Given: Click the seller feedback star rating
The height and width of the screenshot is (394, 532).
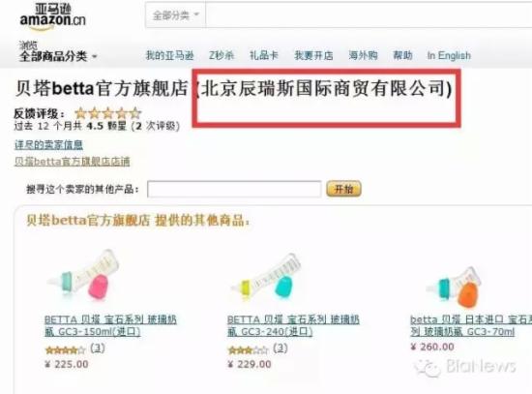Looking at the screenshot, I should click(108, 112).
